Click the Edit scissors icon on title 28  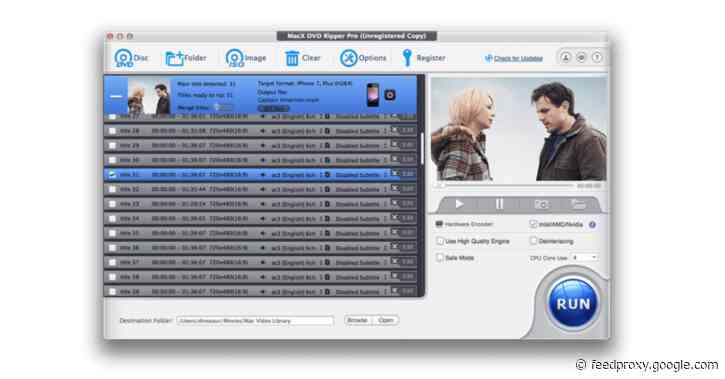395,130
